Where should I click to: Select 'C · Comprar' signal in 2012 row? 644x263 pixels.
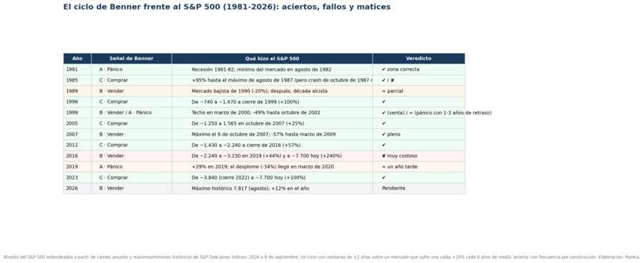coord(132,145)
